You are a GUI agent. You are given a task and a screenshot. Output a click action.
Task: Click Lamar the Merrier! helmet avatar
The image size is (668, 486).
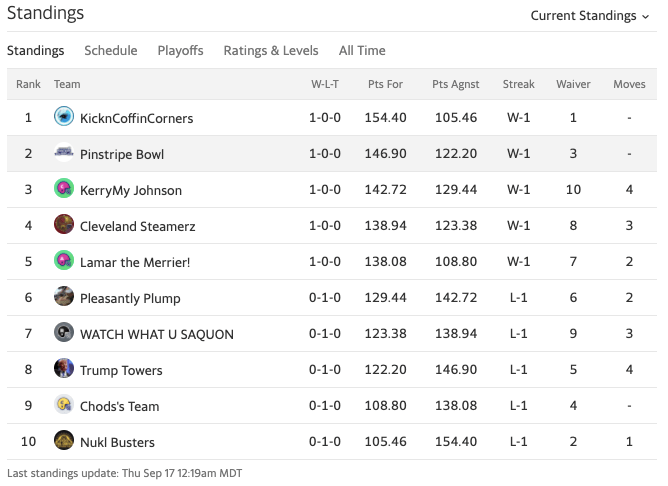[64, 261]
